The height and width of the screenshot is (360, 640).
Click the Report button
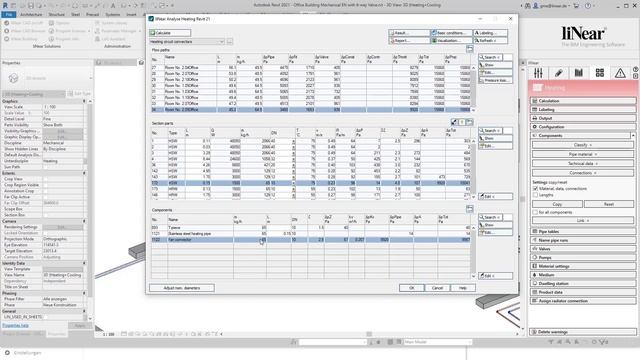409,40
